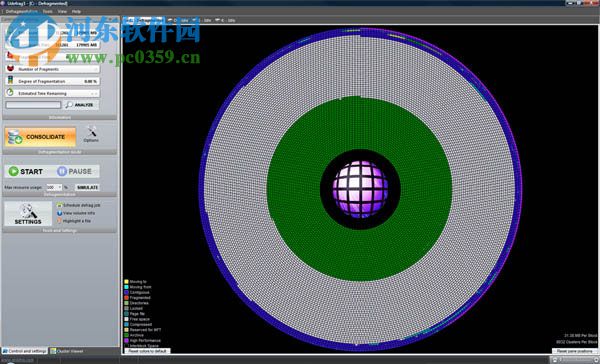Click the CONSOLIDATE mode button
600x364 pixels.
pos(40,137)
